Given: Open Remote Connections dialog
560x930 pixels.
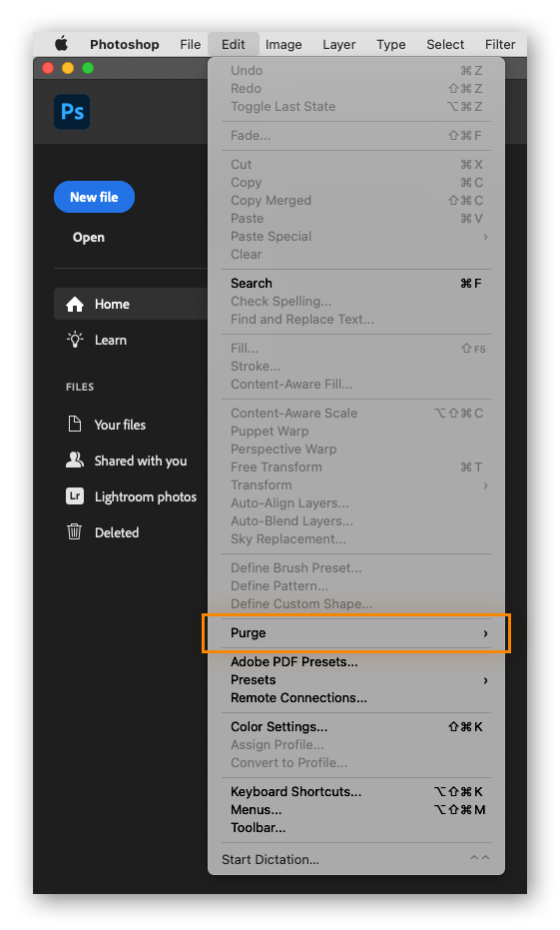Looking at the screenshot, I should coord(356,698).
